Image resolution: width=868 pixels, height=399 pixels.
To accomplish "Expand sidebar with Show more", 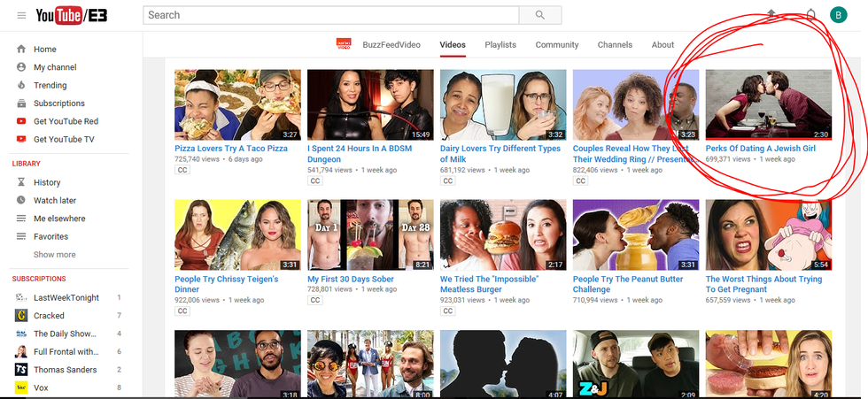I will point(55,255).
